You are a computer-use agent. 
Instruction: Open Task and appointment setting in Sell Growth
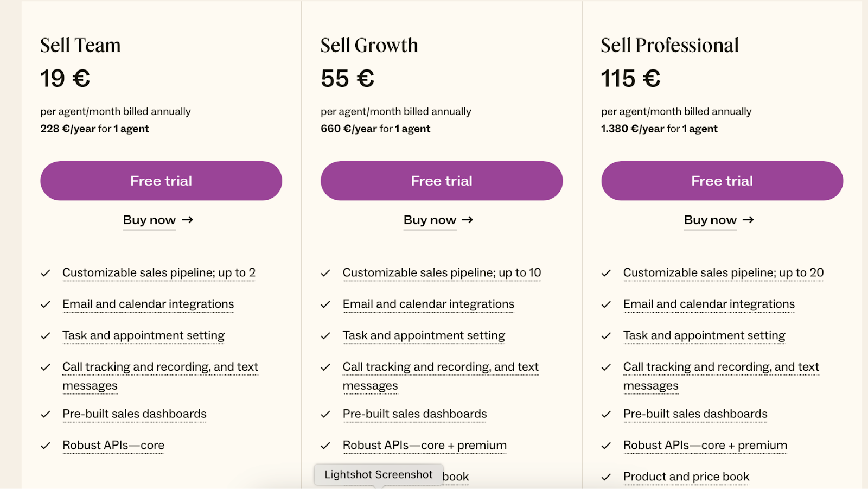[x=423, y=335]
